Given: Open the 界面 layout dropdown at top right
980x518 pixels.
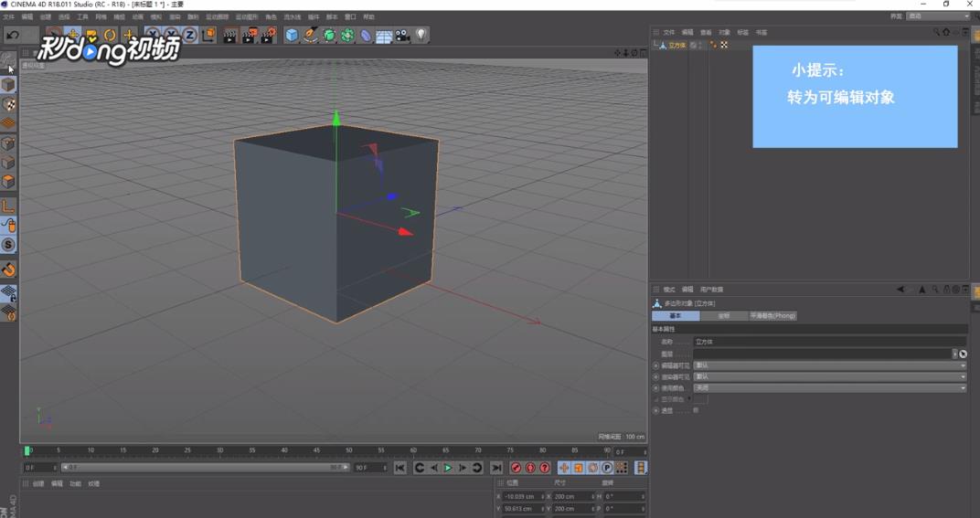Looking at the screenshot, I should [938, 16].
